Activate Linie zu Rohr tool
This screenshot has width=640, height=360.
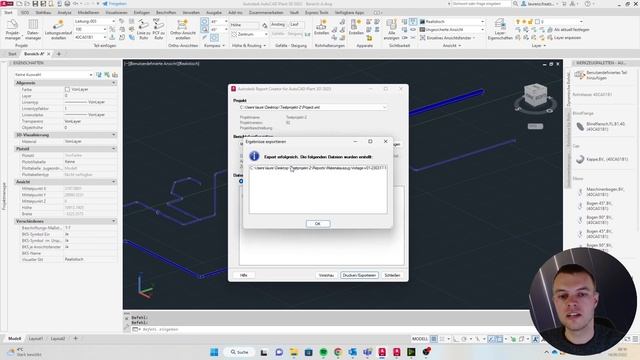point(143,29)
